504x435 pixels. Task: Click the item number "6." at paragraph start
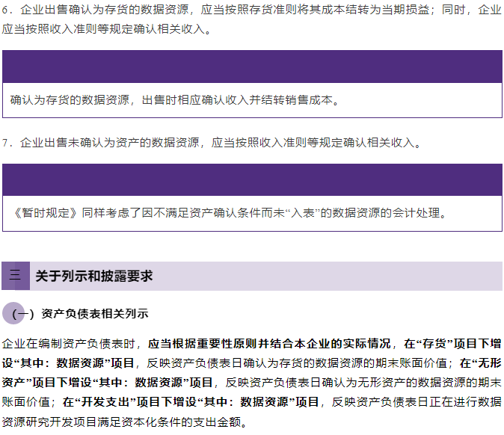pyautogui.click(x=10, y=10)
